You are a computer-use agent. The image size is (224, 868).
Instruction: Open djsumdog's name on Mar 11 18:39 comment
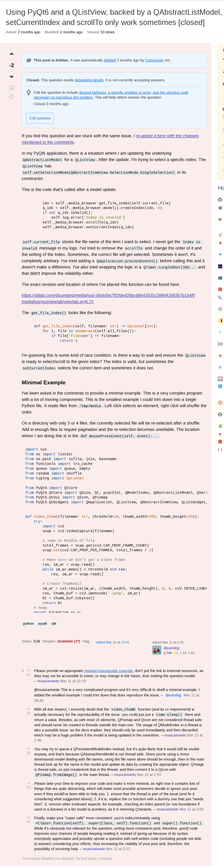point(173,695)
